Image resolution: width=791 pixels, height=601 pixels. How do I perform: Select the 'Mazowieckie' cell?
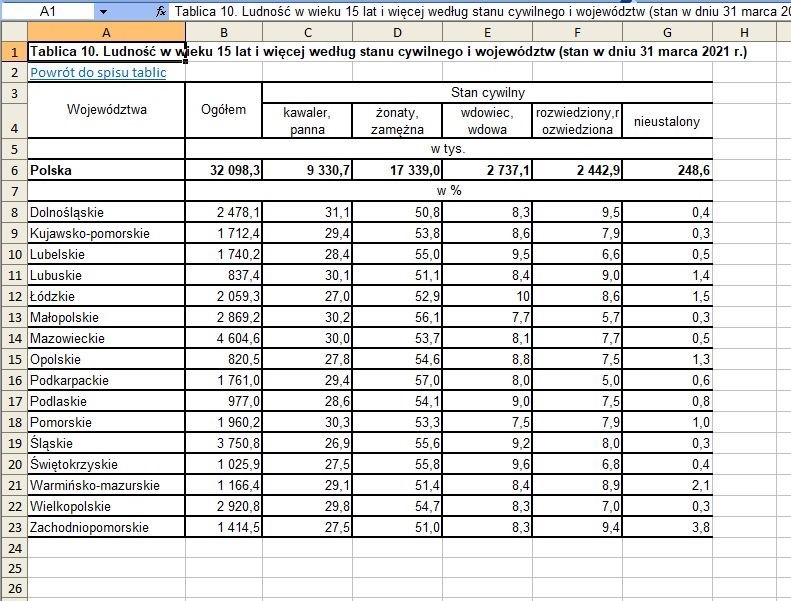point(106,338)
